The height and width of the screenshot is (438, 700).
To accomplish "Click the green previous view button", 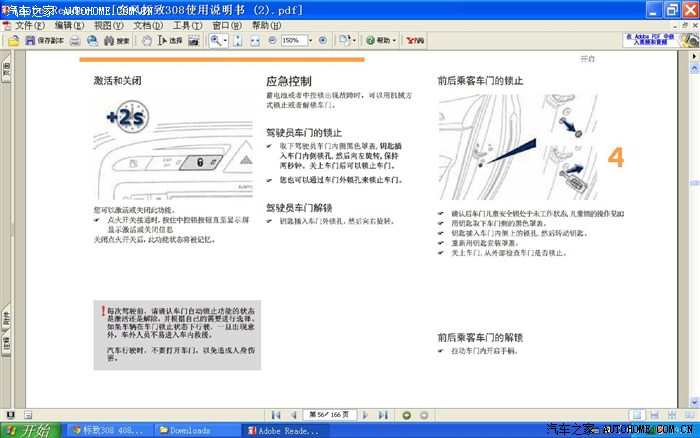I will 407,415.
